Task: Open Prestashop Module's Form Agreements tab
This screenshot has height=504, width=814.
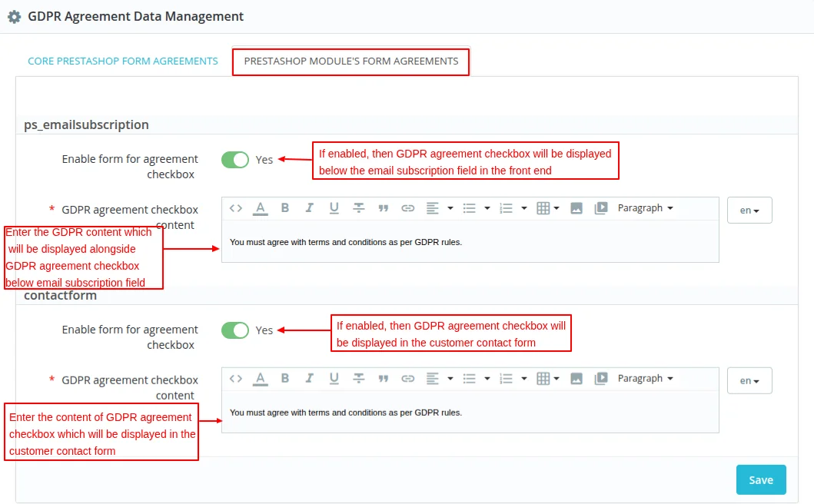Action: pos(350,61)
